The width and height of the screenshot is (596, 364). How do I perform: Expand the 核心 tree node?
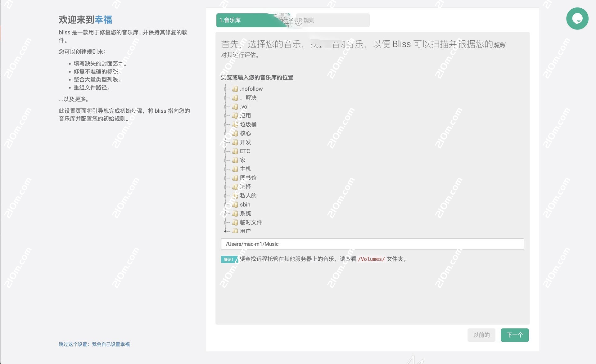(225, 133)
